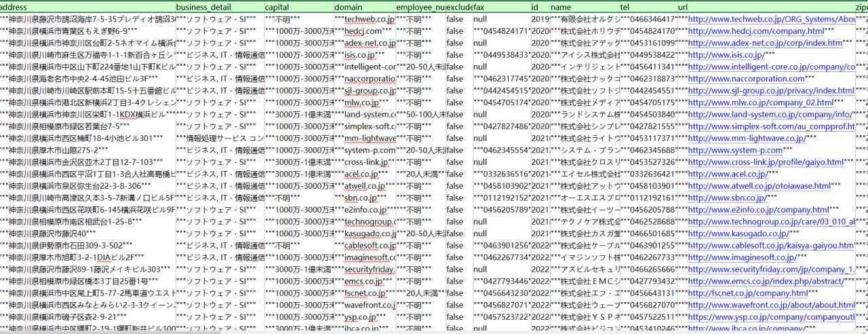The width and height of the screenshot is (868, 334).
Task: Click address cell 神奈川県横浜市磯子区森2-9-21
Action: click(x=87, y=316)
